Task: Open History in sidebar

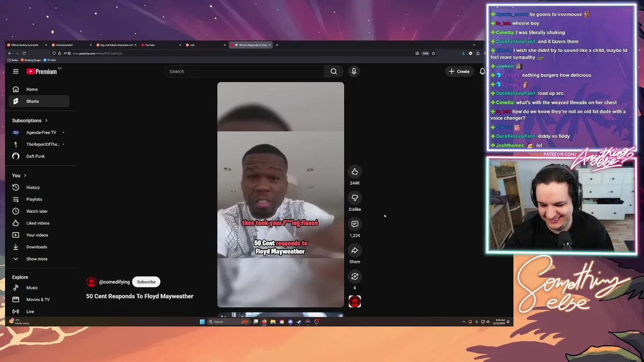Action: point(39,187)
